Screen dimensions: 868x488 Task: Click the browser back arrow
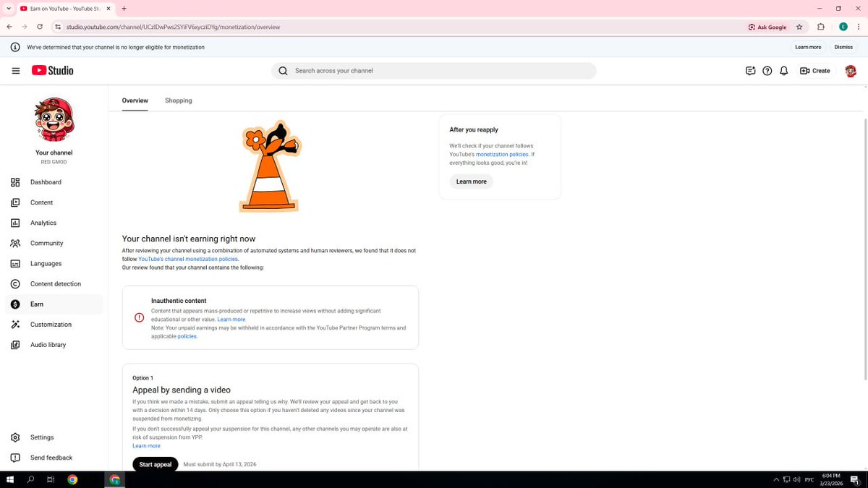[9, 27]
